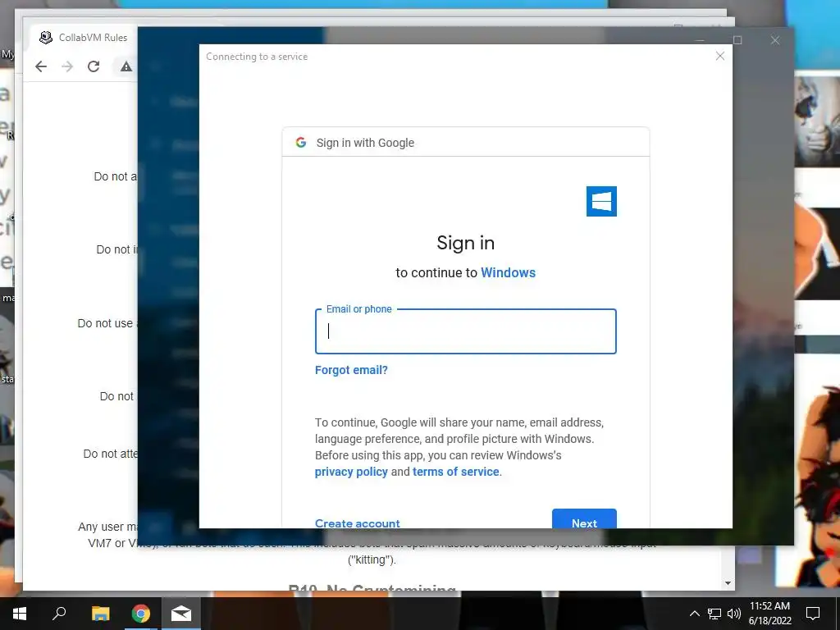Reload the page in Chrome
The image size is (840, 630).
(x=94, y=66)
